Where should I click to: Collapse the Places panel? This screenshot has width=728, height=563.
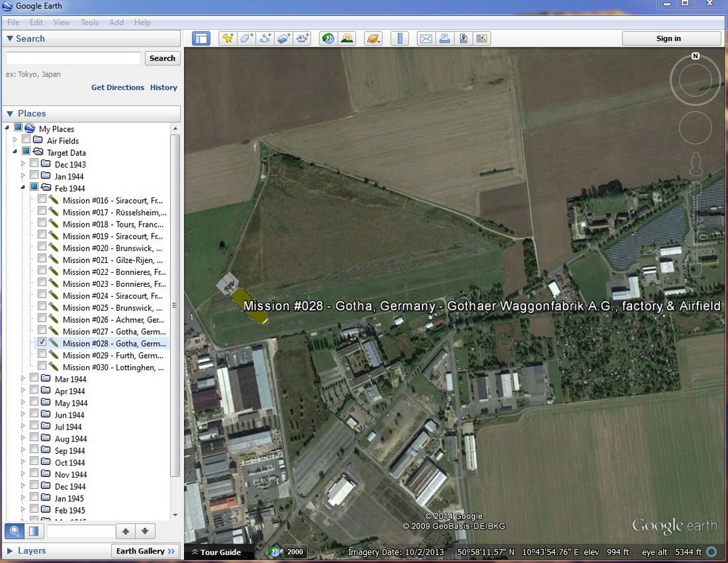point(10,113)
